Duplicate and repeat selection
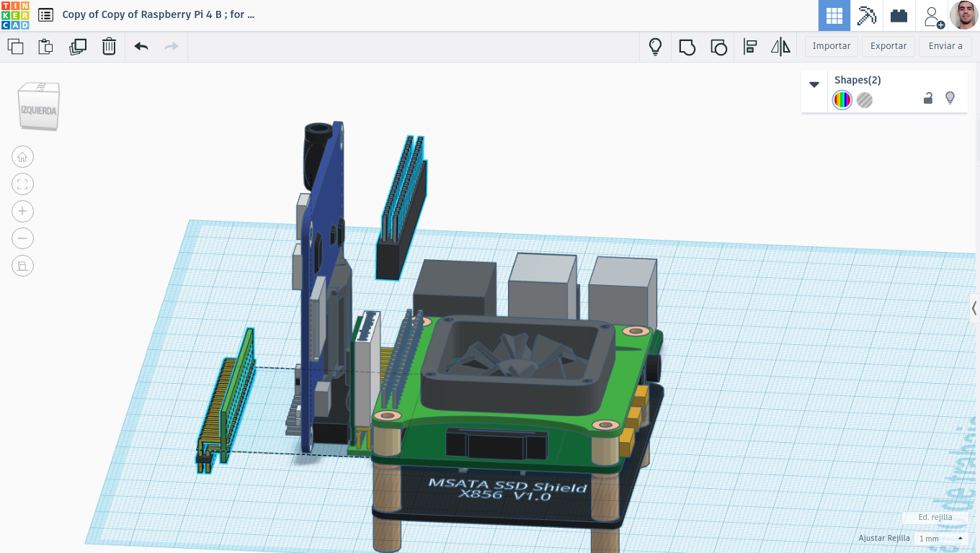Image resolution: width=980 pixels, height=553 pixels. (77, 47)
